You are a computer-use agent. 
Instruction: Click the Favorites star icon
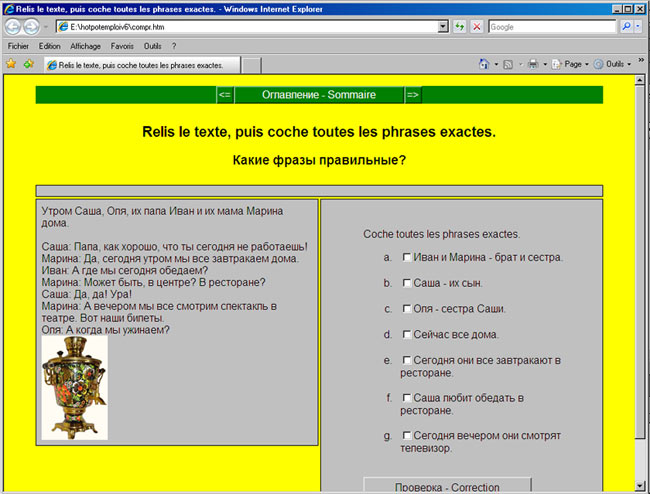[11, 64]
